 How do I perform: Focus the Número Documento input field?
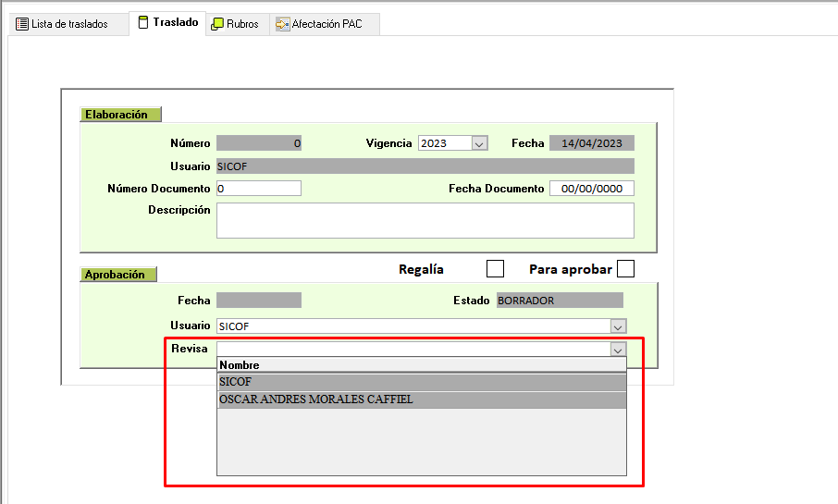pyautogui.click(x=259, y=189)
